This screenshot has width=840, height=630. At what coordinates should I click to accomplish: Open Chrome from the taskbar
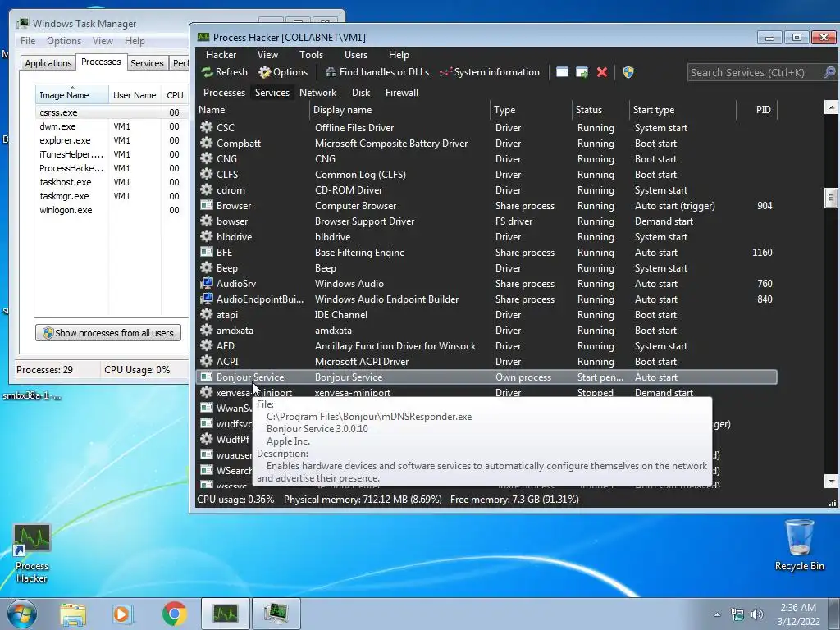pos(174,614)
